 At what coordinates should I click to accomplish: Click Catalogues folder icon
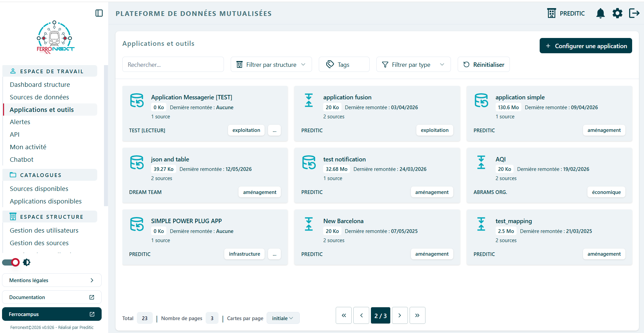[13, 175]
